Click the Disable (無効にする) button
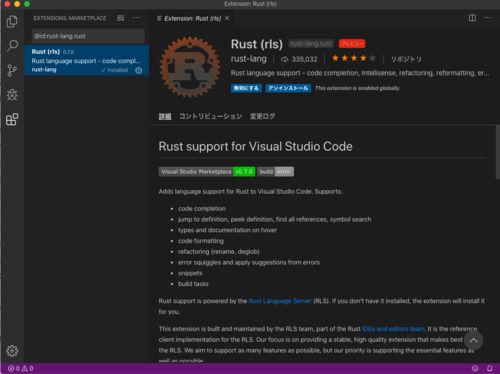The image size is (500, 374). click(x=246, y=88)
